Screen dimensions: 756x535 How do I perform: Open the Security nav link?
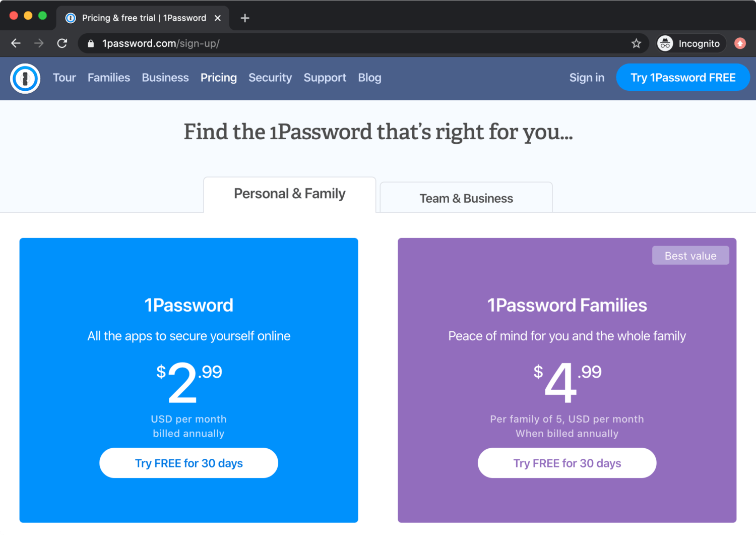pyautogui.click(x=270, y=78)
